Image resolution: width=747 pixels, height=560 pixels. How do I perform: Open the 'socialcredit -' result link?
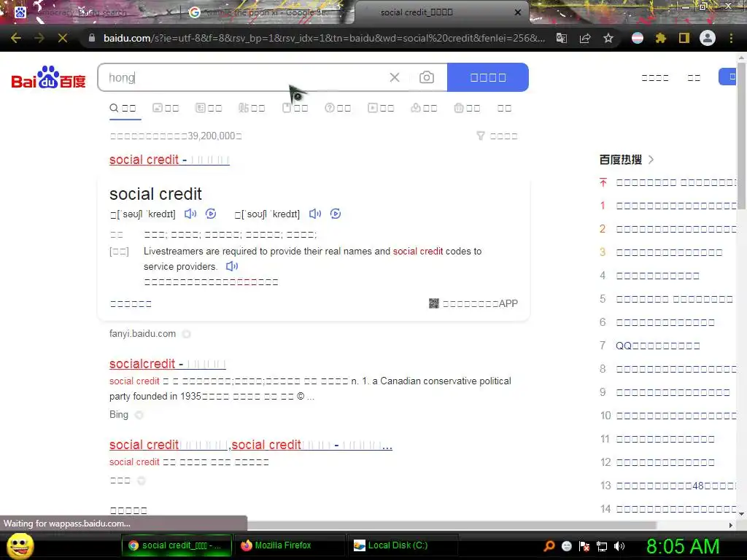pyautogui.click(x=168, y=364)
